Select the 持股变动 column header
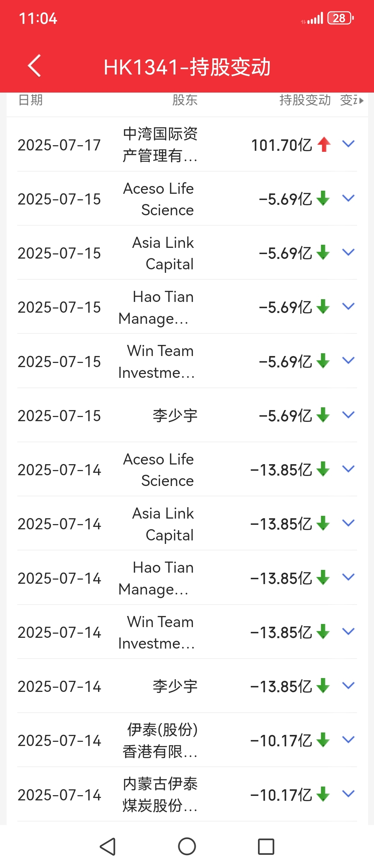Viewport: 374px width, 868px height. (x=305, y=100)
